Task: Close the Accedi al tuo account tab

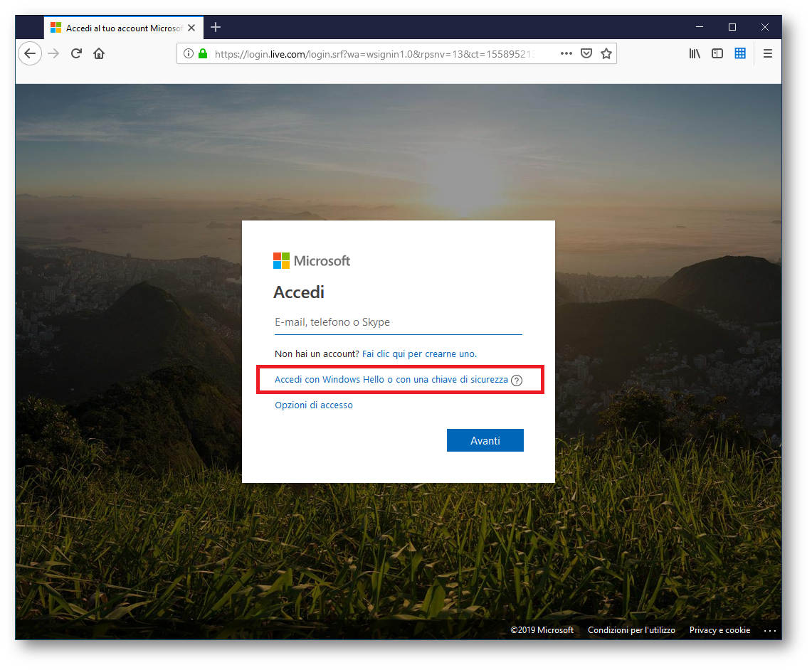Action: click(x=191, y=28)
